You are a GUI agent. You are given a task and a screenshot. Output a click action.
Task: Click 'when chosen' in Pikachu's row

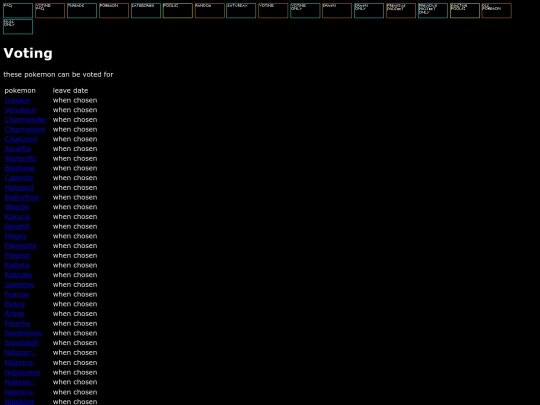coord(75,323)
